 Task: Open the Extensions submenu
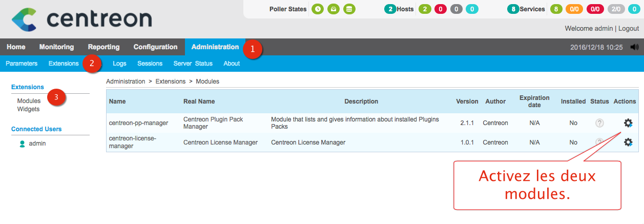64,64
